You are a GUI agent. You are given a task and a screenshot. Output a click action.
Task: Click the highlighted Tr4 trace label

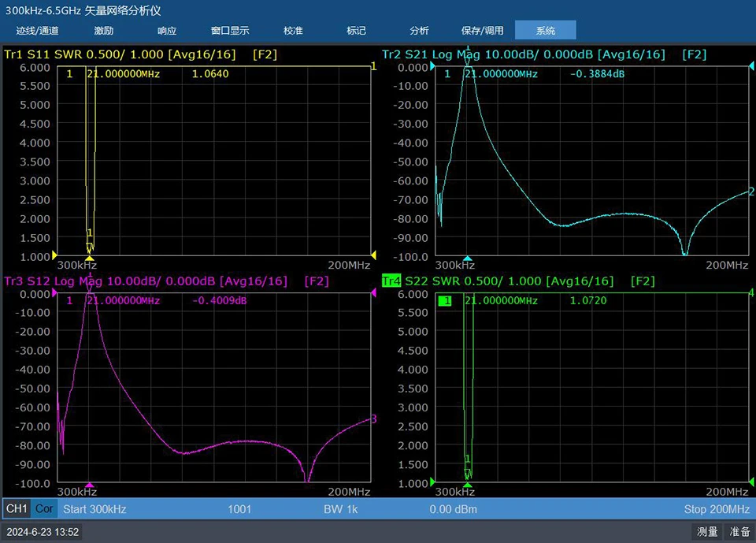[x=391, y=281]
